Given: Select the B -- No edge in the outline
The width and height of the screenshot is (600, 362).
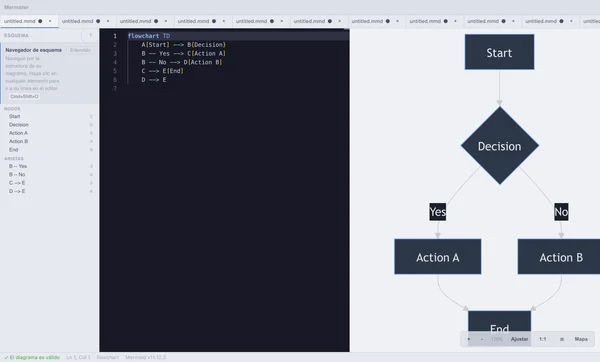Looking at the screenshot, I should click(x=49, y=174).
